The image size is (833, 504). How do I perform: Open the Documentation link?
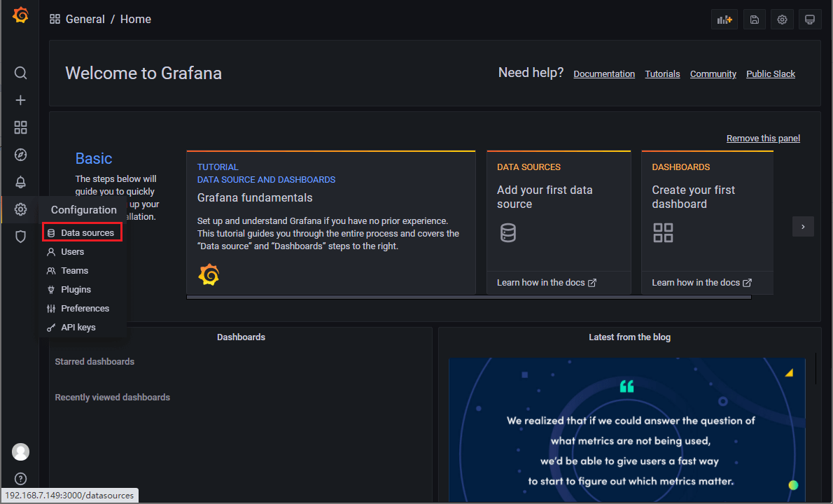click(x=604, y=73)
